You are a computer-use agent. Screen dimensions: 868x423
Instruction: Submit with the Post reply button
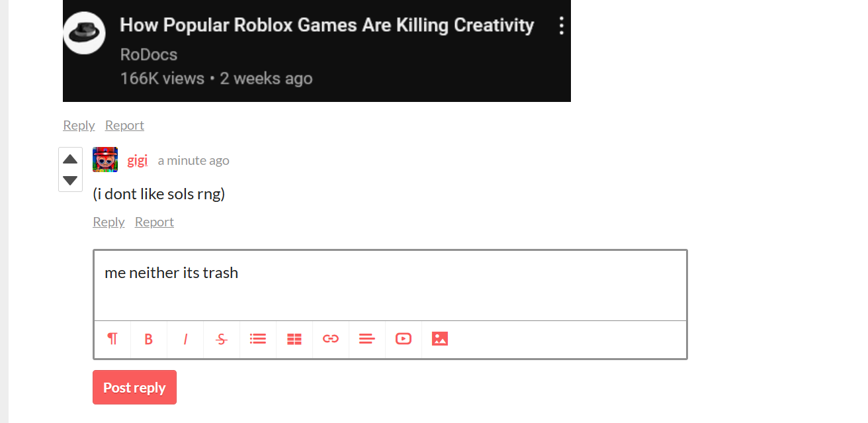(134, 387)
